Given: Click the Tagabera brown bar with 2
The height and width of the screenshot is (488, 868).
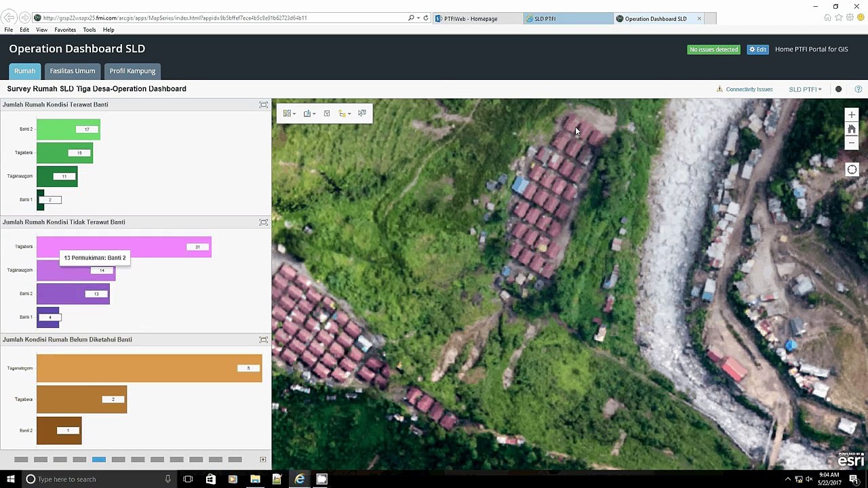Looking at the screenshot, I should coord(81,399).
